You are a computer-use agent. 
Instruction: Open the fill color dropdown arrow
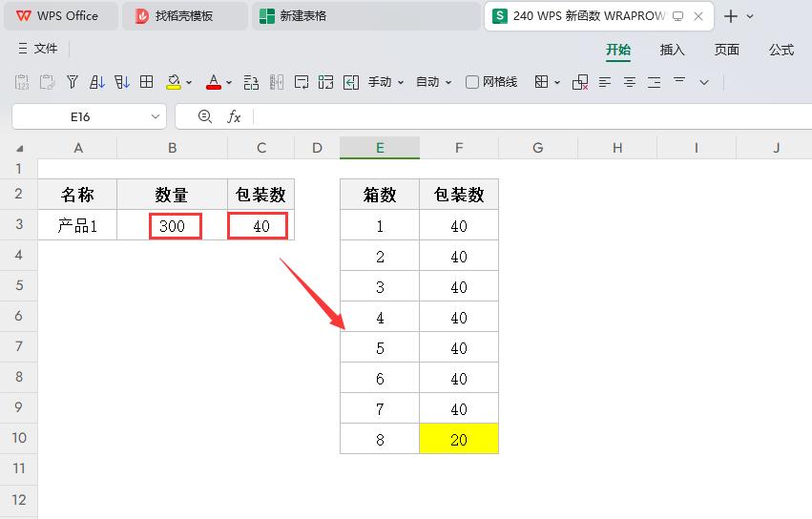tap(189, 83)
